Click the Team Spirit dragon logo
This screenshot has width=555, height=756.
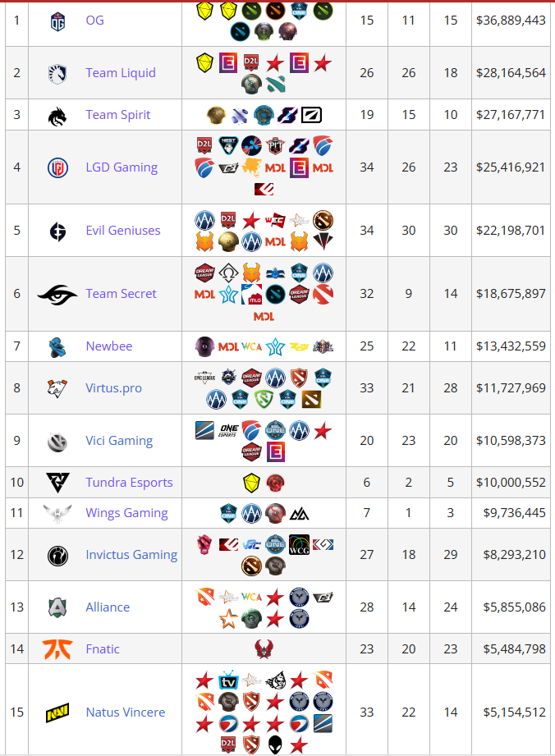[57, 116]
